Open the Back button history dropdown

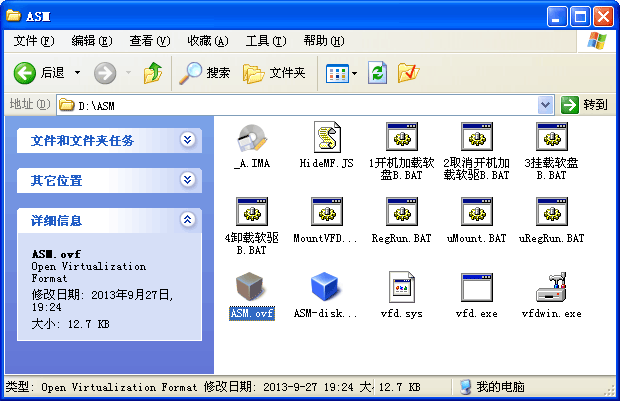[78, 73]
